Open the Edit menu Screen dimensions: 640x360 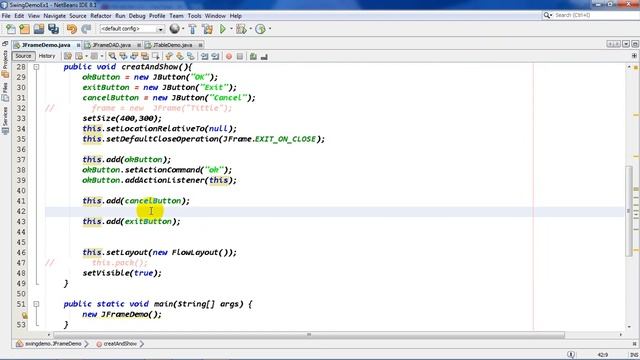coord(19,16)
